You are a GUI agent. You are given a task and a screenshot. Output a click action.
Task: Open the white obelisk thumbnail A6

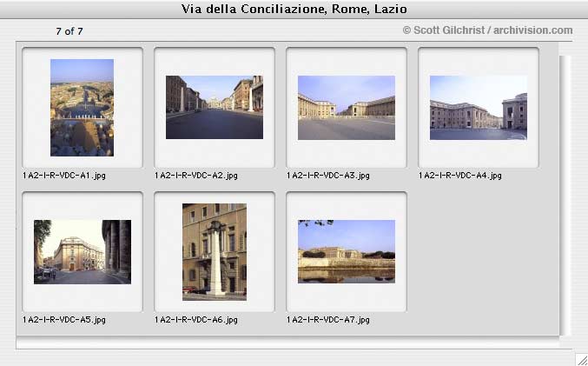point(215,252)
